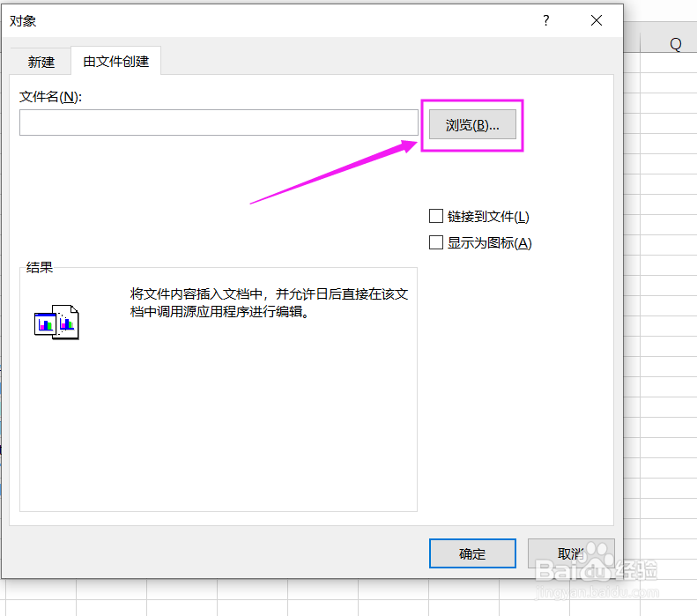
Task: Confirm with the 确定 button
Action: pyautogui.click(x=472, y=553)
